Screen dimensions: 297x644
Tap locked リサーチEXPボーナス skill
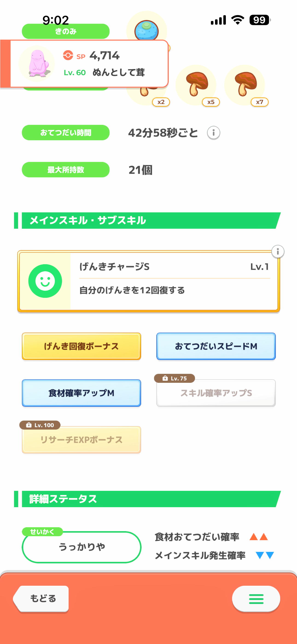(x=82, y=440)
